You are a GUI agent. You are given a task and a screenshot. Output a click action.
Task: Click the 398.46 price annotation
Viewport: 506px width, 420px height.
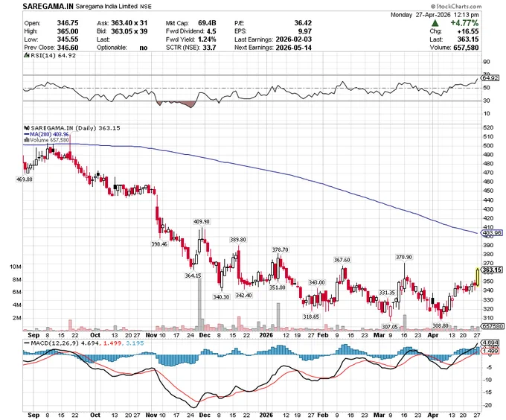[x=159, y=244]
